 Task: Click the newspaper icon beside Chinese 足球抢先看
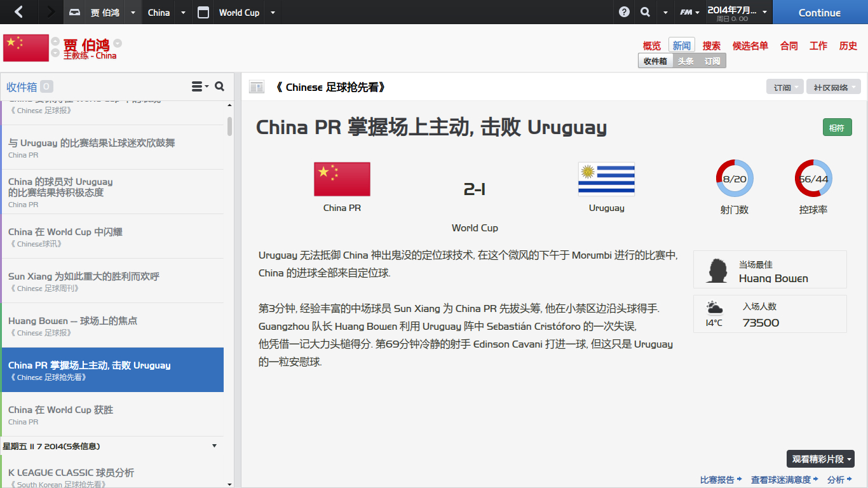point(257,87)
